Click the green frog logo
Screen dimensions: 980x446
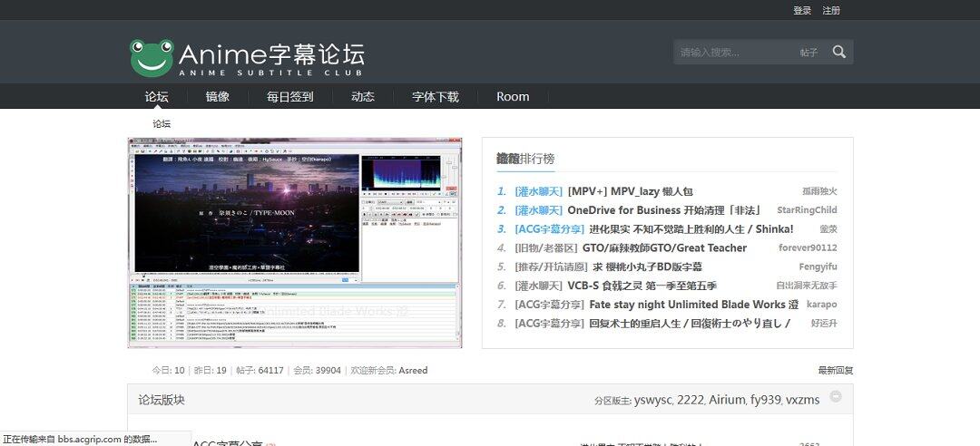point(152,57)
